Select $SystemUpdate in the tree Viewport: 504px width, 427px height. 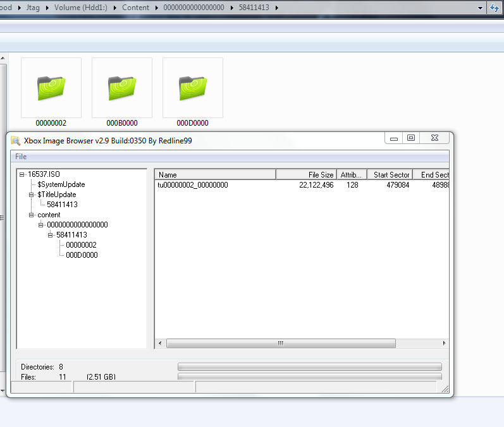pos(61,184)
